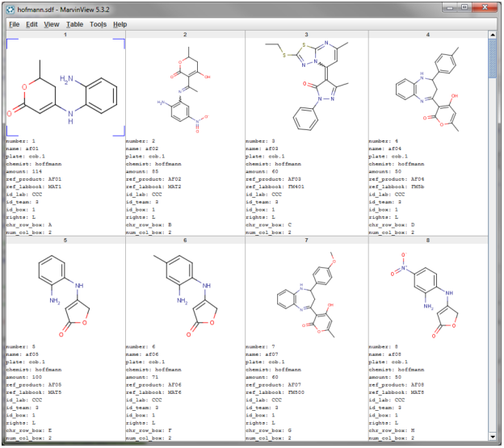Open the Tools menu
The image size is (504, 448).
pos(98,24)
